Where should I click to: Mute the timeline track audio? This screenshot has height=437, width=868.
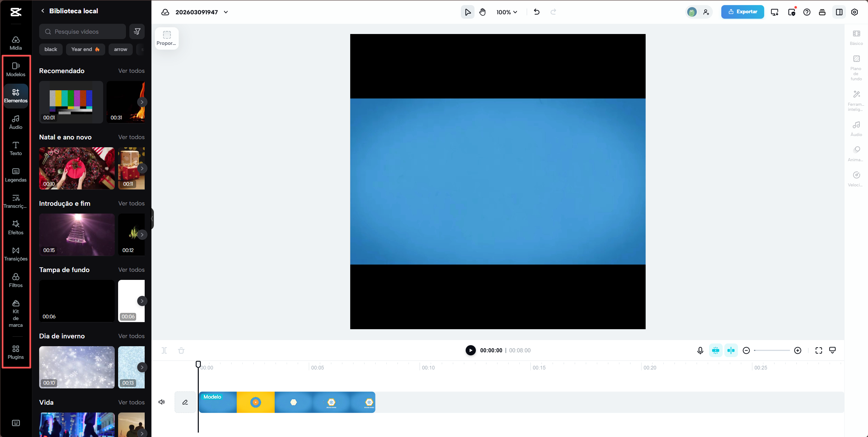(162, 402)
